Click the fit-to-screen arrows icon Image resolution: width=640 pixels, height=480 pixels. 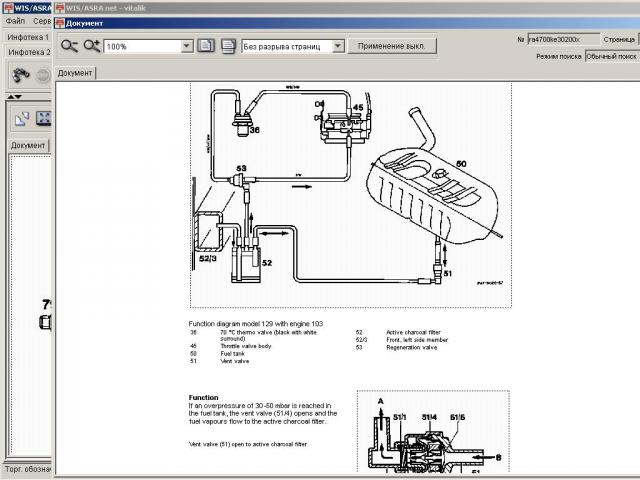[x=43, y=119]
